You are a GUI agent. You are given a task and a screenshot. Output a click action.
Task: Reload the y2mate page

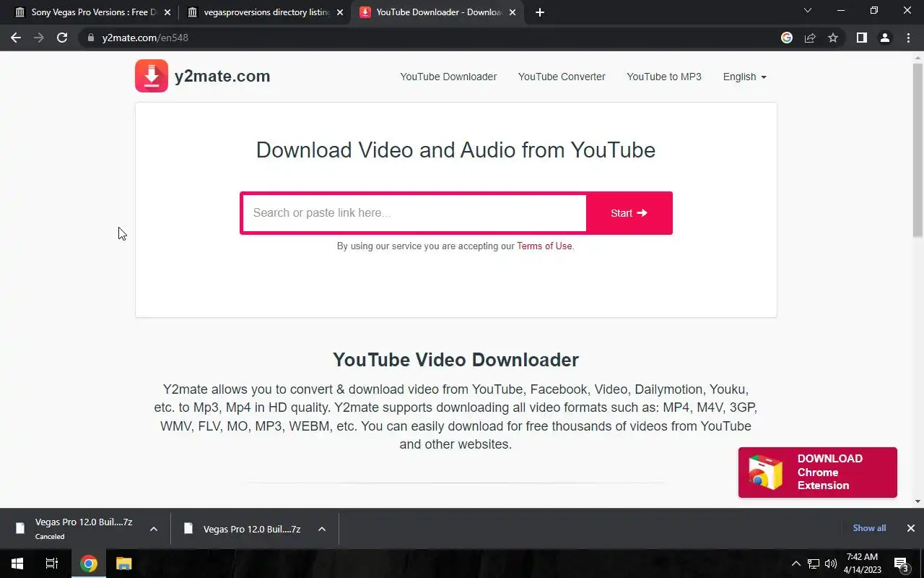pos(62,38)
